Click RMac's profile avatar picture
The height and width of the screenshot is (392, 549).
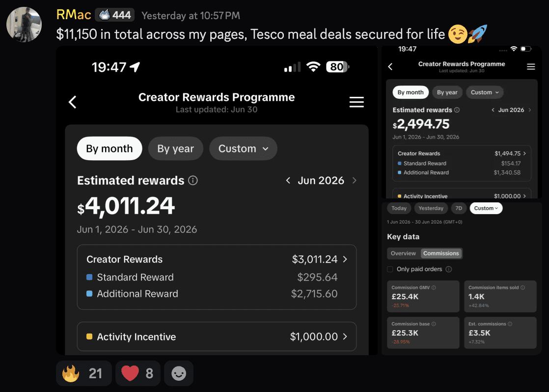[x=24, y=25]
